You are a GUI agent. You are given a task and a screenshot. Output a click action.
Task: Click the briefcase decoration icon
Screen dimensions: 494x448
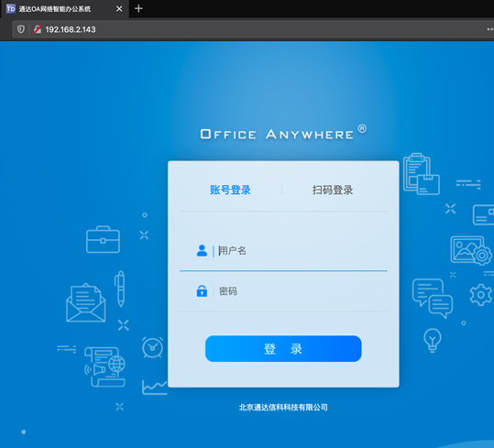tap(103, 239)
